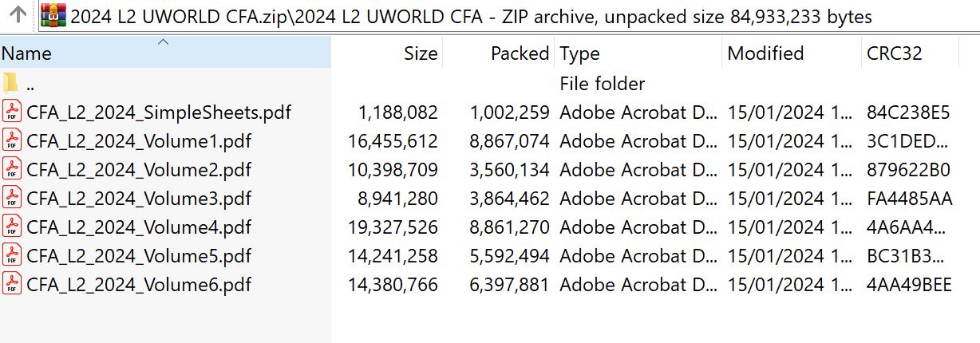Click the WinRAR archive icon in address bar
980x343 pixels.
(53, 15)
